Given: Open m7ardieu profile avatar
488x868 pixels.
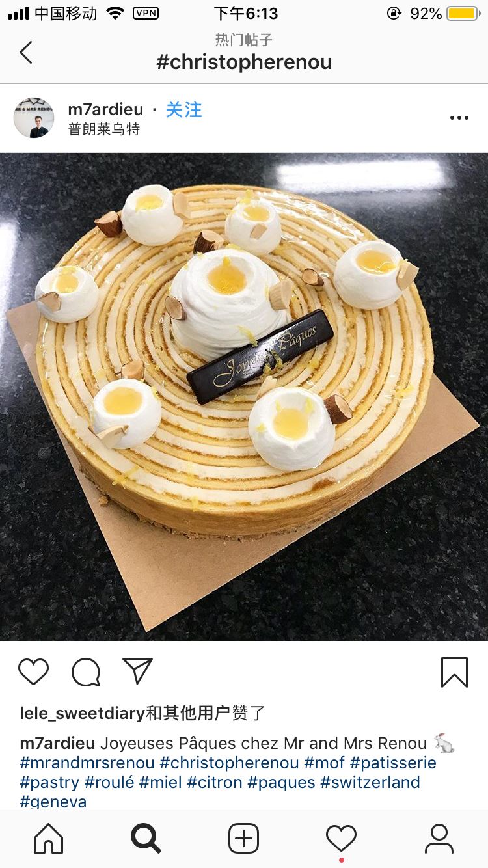Looking at the screenshot, I should point(34,118).
